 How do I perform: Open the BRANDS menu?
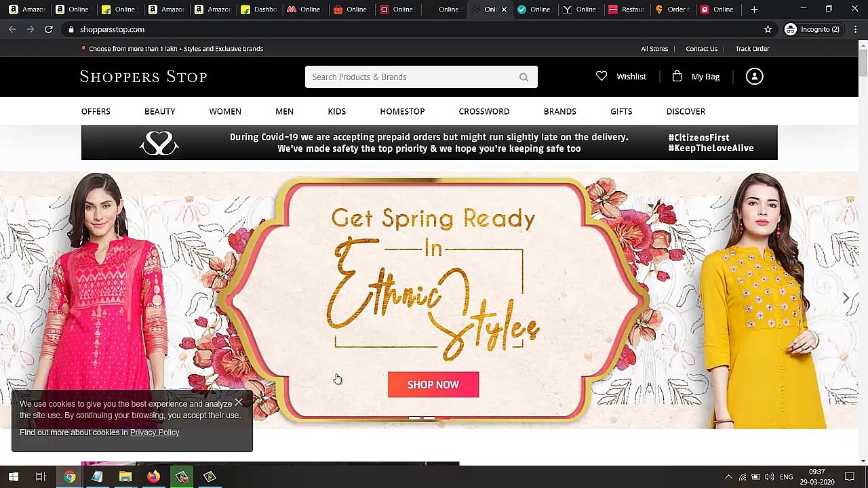(x=560, y=111)
